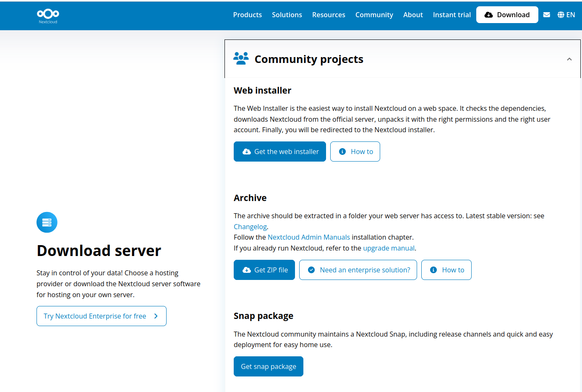Viewport: 582px width, 392px height.
Task: Collapse the Community projects section chevron
Action: point(569,59)
